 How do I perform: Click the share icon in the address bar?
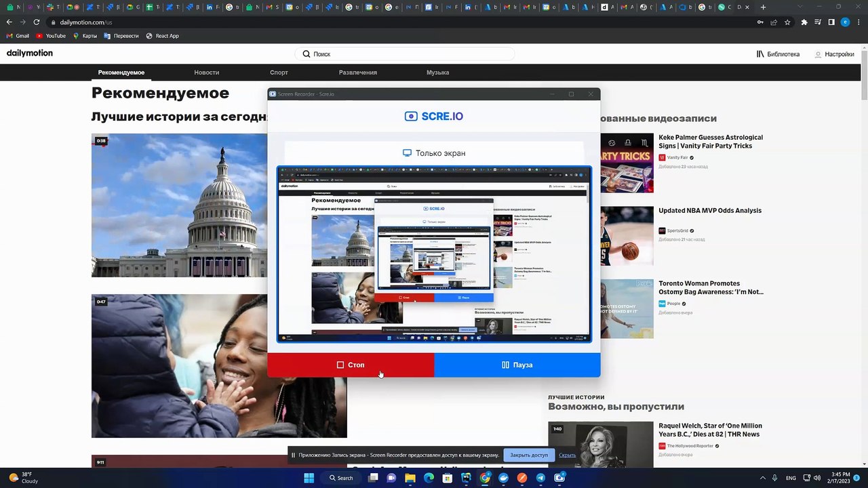774,22
